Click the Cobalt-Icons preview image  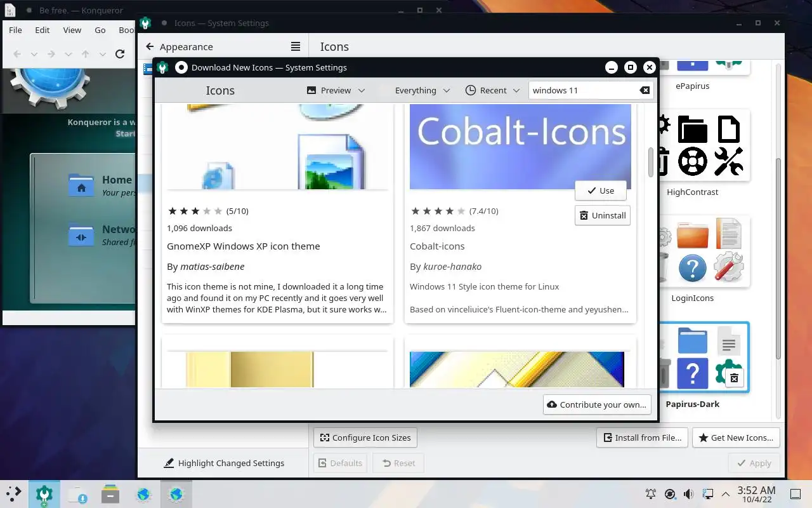pyautogui.click(x=520, y=147)
